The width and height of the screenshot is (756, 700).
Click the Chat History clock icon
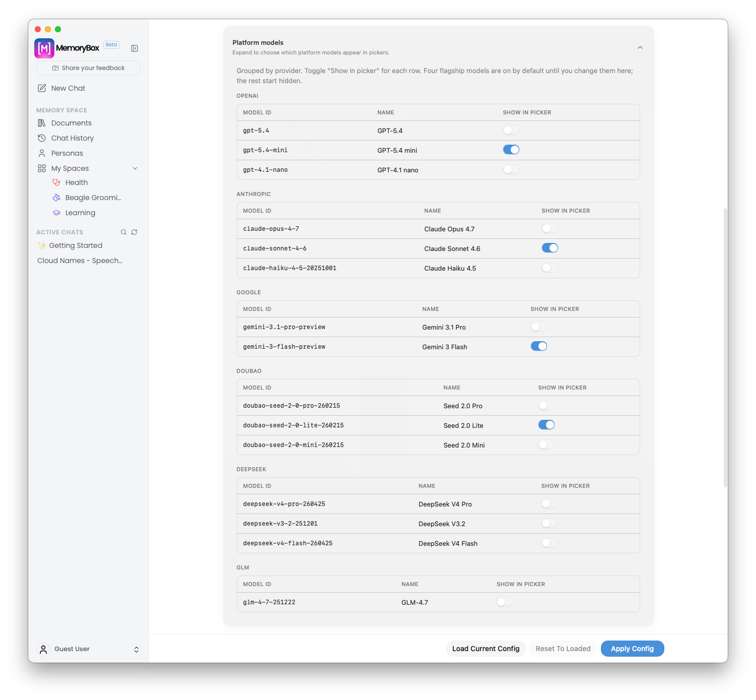pyautogui.click(x=42, y=138)
